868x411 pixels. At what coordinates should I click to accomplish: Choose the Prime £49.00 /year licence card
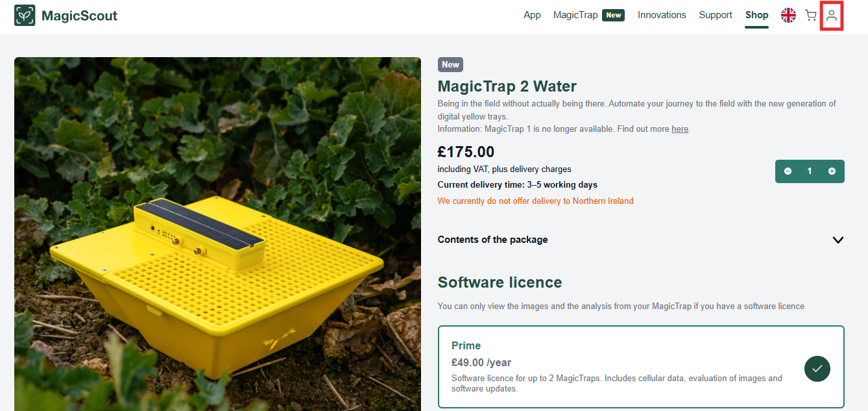pos(641,367)
